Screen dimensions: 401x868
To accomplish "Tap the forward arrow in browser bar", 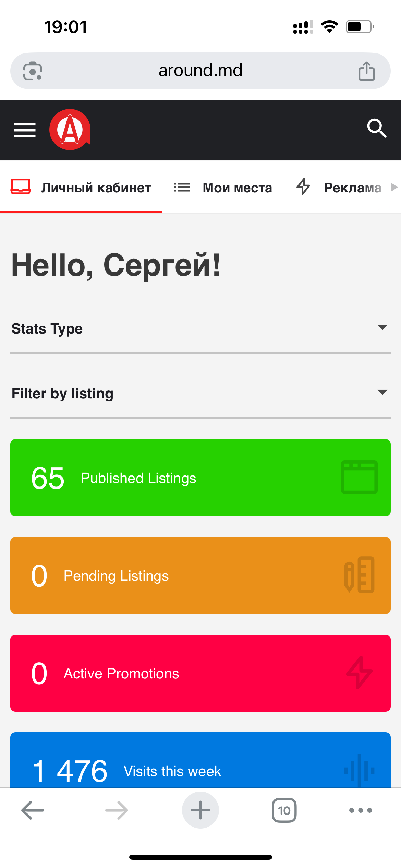I will (117, 810).
